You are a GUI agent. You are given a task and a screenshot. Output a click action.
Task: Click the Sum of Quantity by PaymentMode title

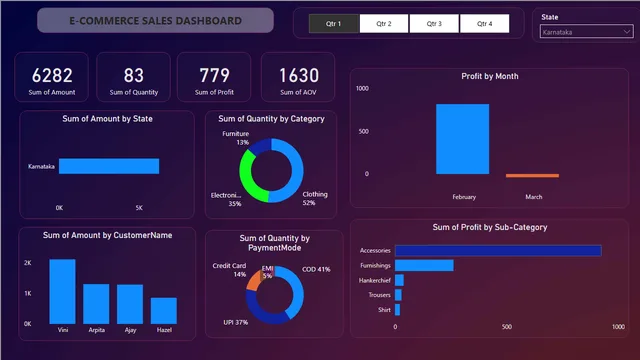275,243
